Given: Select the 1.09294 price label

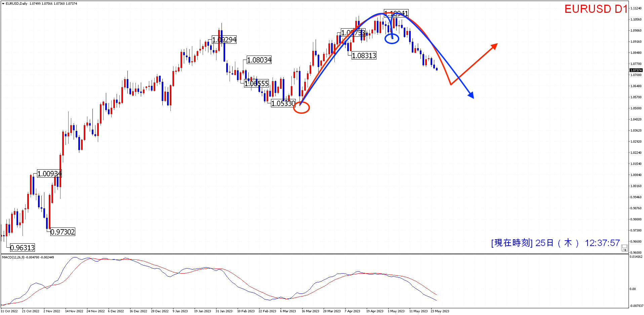Looking at the screenshot, I should 224,40.
